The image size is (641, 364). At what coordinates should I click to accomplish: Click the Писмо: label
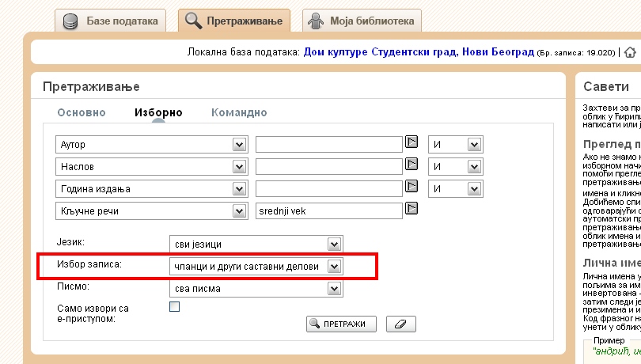tap(73, 286)
